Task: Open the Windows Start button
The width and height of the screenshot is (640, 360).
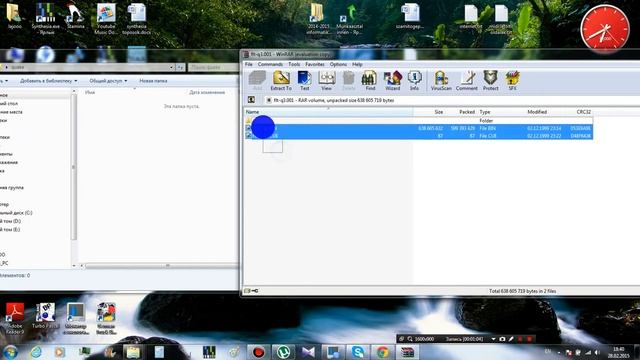Action: (10, 352)
